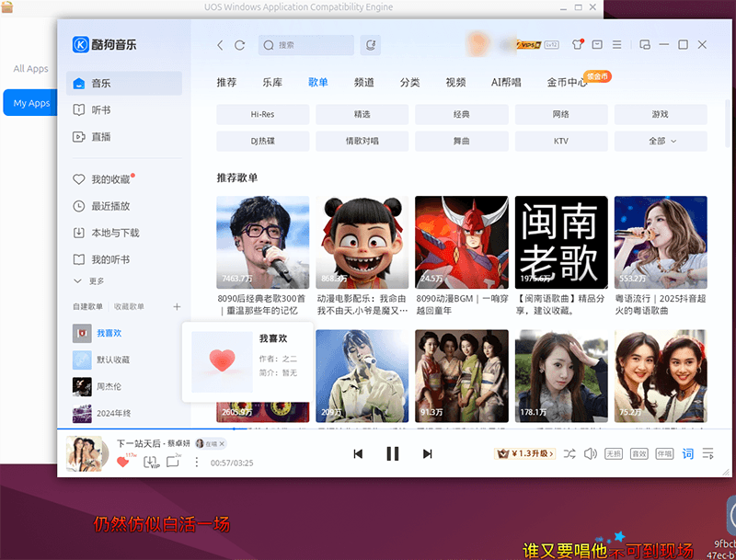Image resolution: width=736 pixels, height=560 pixels.
Task: Open the 动漫电影配乐 playlist cover
Action: (362, 242)
